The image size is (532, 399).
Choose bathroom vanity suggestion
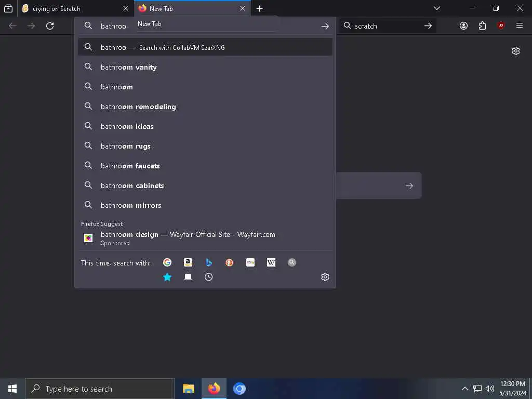pos(205,67)
